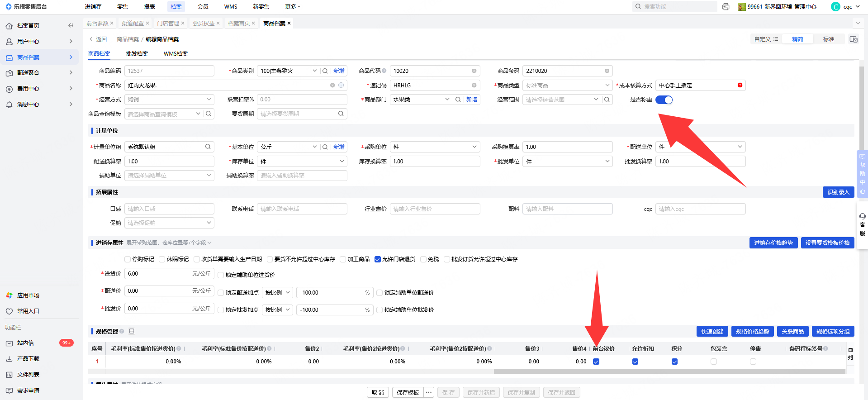Image resolution: width=868 pixels, height=400 pixels.
Task: Check the 加工商品 checkbox
Action: tap(343, 259)
